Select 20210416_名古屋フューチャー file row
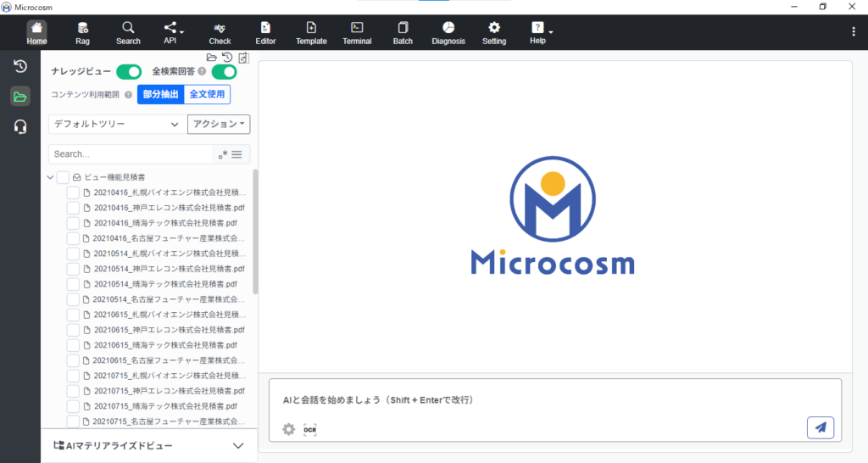Viewport: 868px width, 463px height. 169,238
